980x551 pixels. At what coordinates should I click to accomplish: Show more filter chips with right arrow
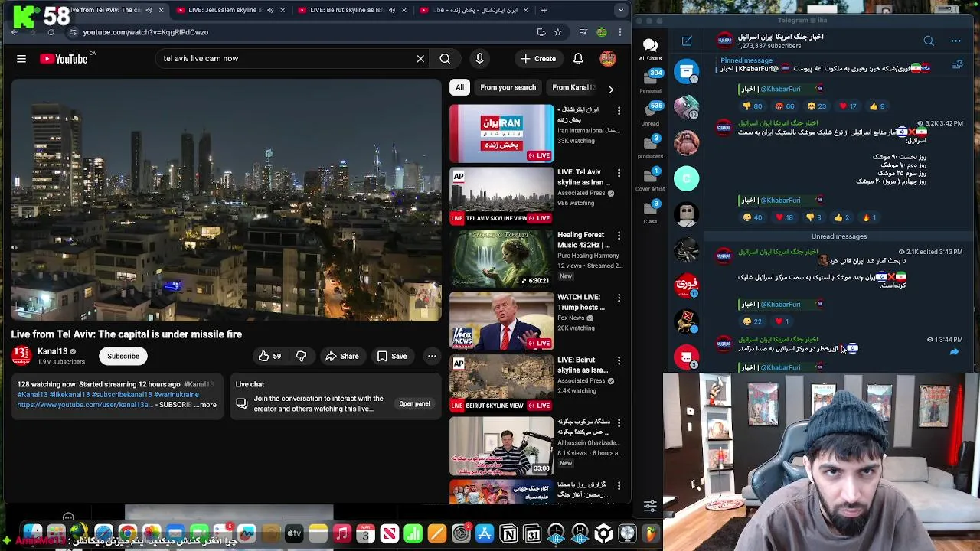[610, 89]
